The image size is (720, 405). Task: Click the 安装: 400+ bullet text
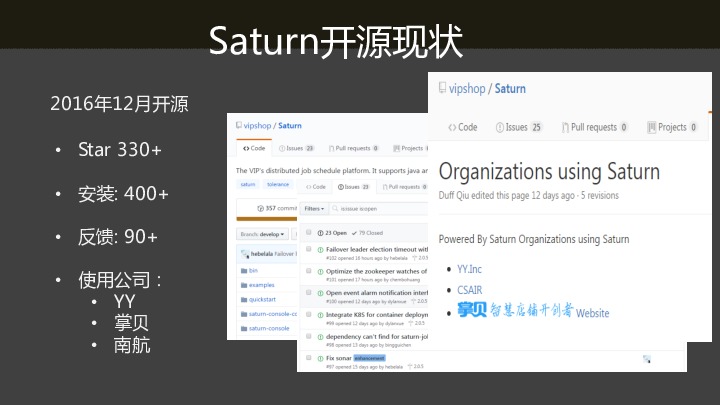coord(123,194)
